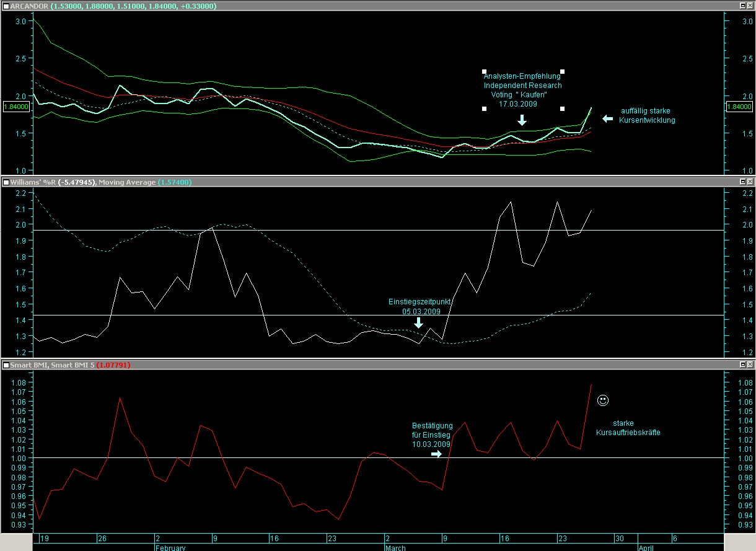Open the Smart BMI panel menu box

6,366
